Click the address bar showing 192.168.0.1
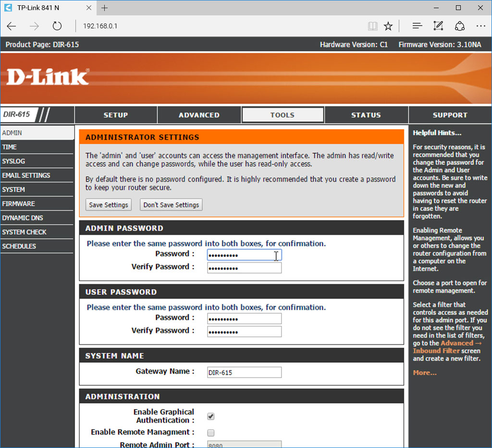The height and width of the screenshot is (448, 492). click(x=220, y=26)
